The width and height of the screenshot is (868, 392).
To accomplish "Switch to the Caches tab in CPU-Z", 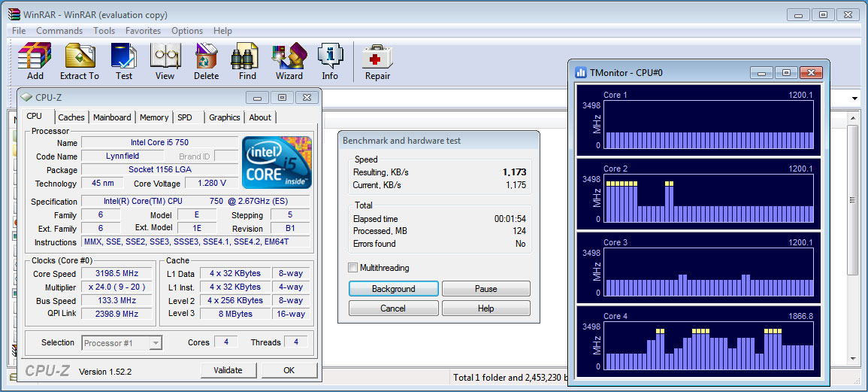I will tap(71, 117).
